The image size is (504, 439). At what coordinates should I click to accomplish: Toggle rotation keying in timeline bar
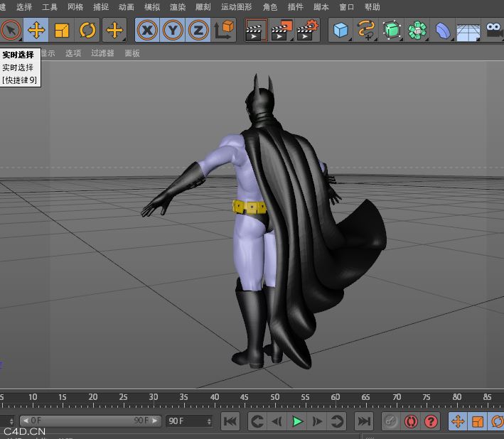pos(497,421)
